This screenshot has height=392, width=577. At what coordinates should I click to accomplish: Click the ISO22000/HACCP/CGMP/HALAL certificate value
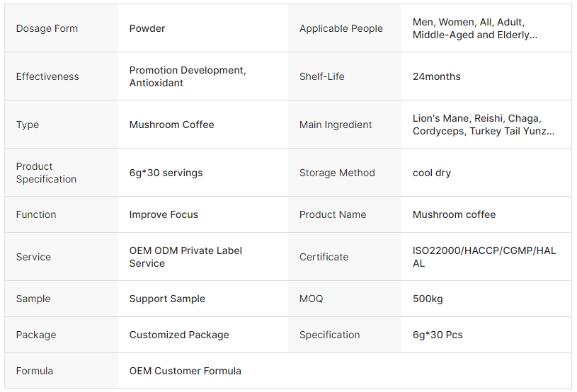[x=484, y=257]
